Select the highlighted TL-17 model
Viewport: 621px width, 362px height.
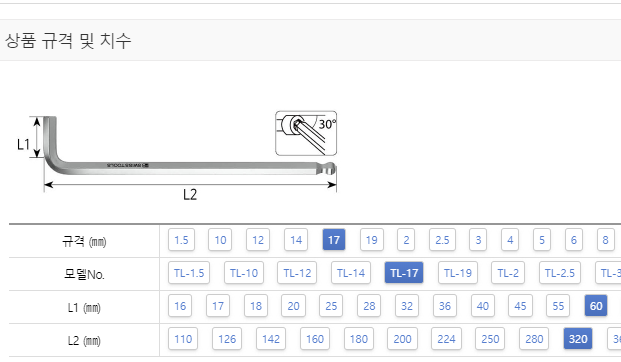click(x=404, y=272)
